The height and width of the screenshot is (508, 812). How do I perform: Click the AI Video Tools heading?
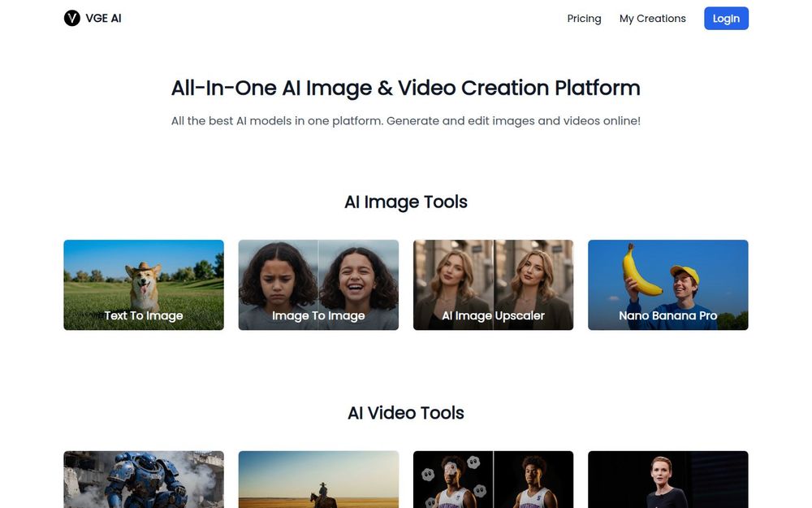406,413
